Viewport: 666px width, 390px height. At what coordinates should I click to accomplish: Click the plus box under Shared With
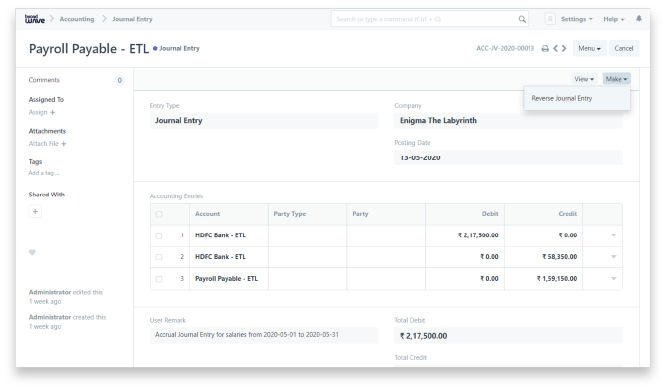point(35,211)
